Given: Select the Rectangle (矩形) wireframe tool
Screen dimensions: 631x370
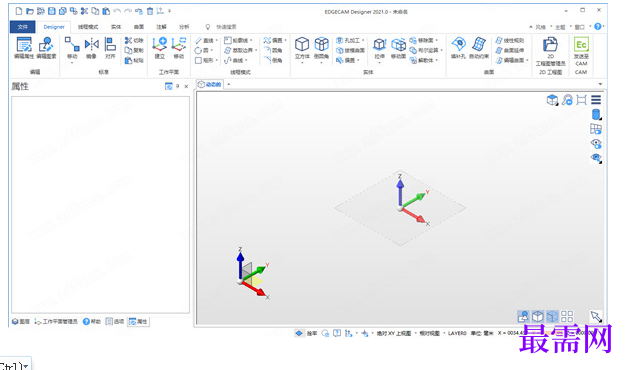Looking at the screenshot, I should 204,60.
